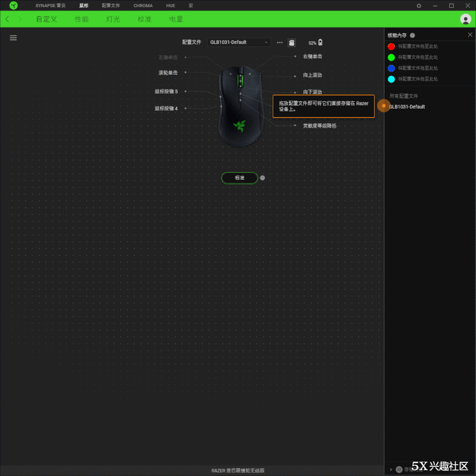This screenshot has height=476, width=476.
Task: Select the 灵敏度等级降低 mapping
Action: click(x=320, y=126)
